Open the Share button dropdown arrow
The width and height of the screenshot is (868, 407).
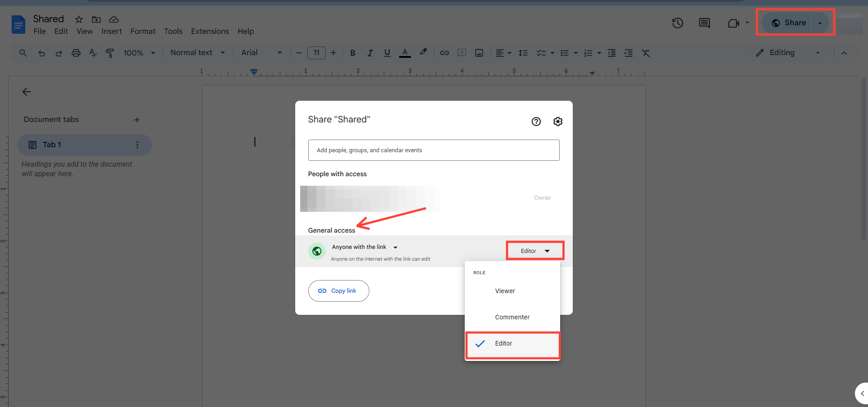coord(820,23)
